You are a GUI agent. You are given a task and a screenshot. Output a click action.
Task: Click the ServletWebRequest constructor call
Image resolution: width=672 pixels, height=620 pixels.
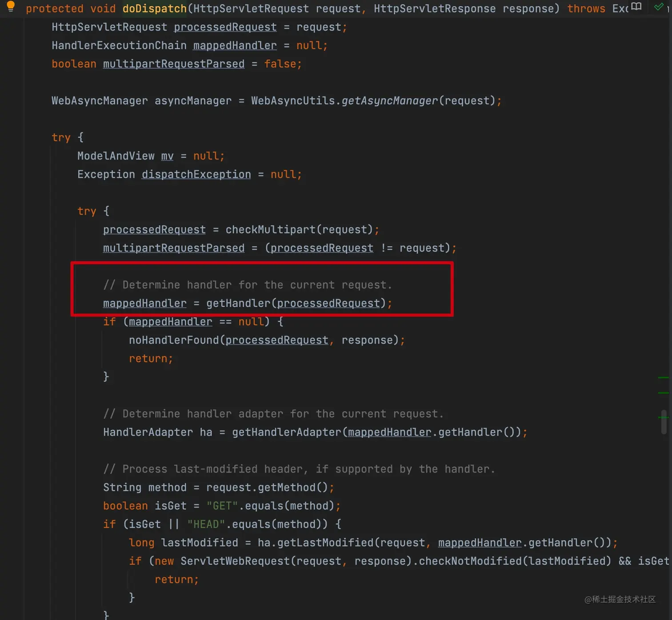[x=233, y=560]
